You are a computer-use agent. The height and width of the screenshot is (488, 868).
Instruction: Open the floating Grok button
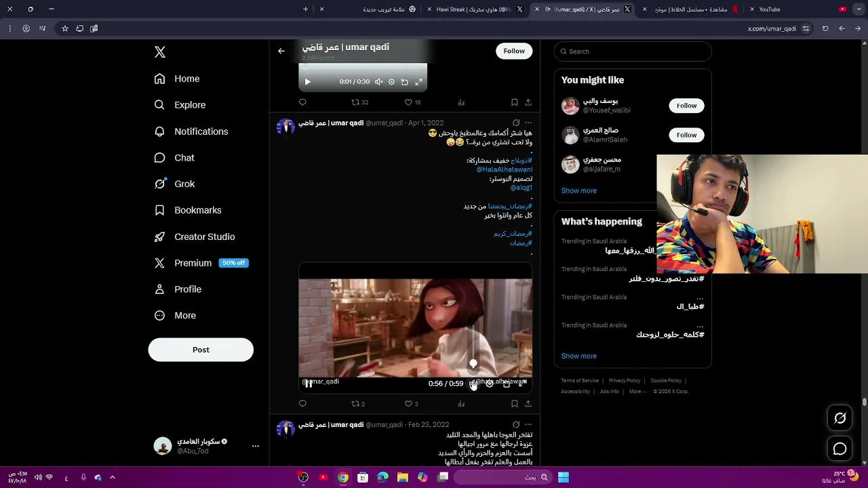tap(840, 418)
